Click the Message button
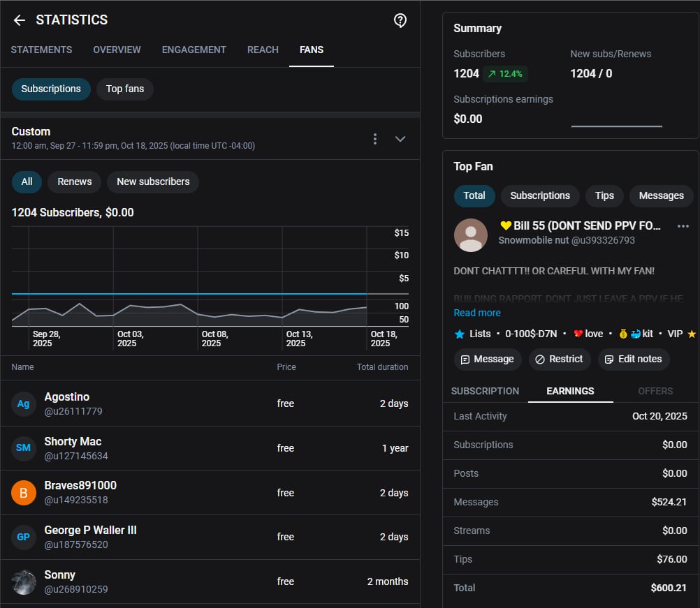Image resolution: width=700 pixels, height=608 pixels. 488,359
